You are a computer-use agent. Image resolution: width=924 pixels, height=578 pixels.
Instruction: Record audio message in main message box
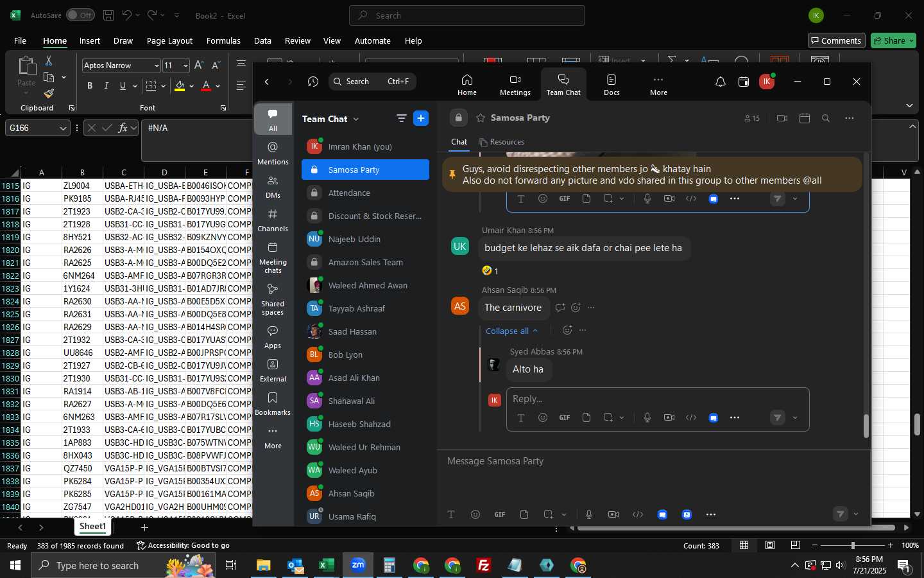click(589, 514)
